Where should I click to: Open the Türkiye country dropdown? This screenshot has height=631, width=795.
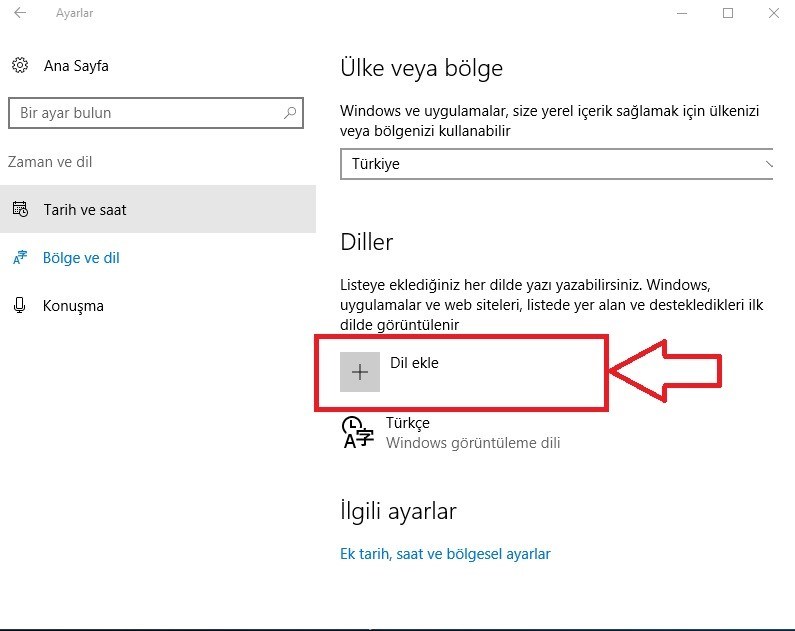pyautogui.click(x=556, y=164)
